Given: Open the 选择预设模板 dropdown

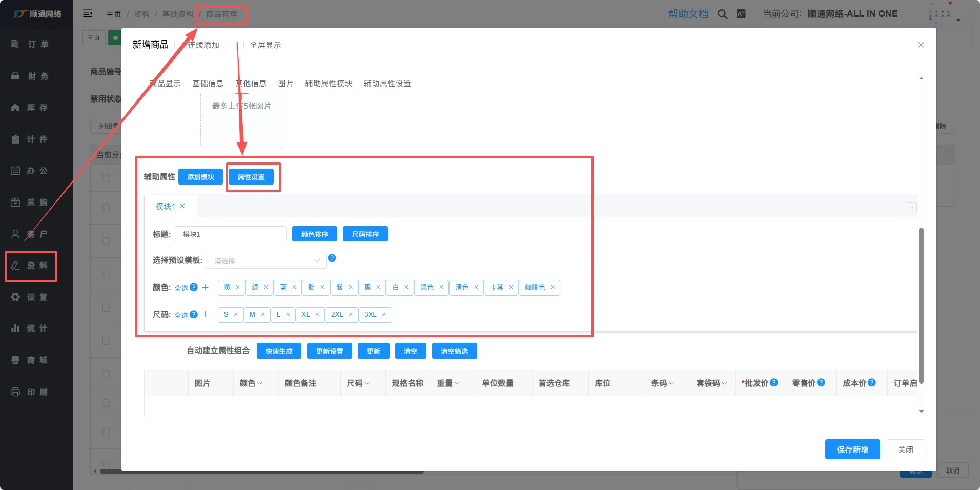Looking at the screenshot, I should [x=266, y=261].
